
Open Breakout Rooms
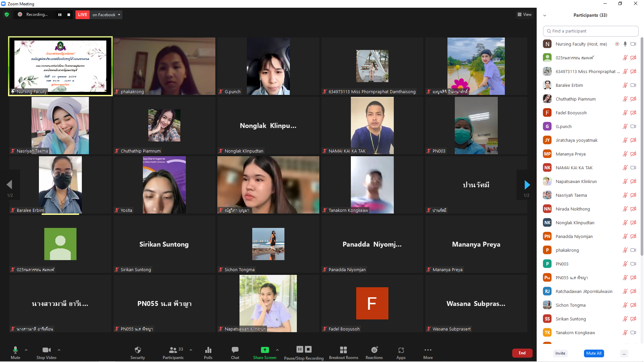tap(343, 352)
